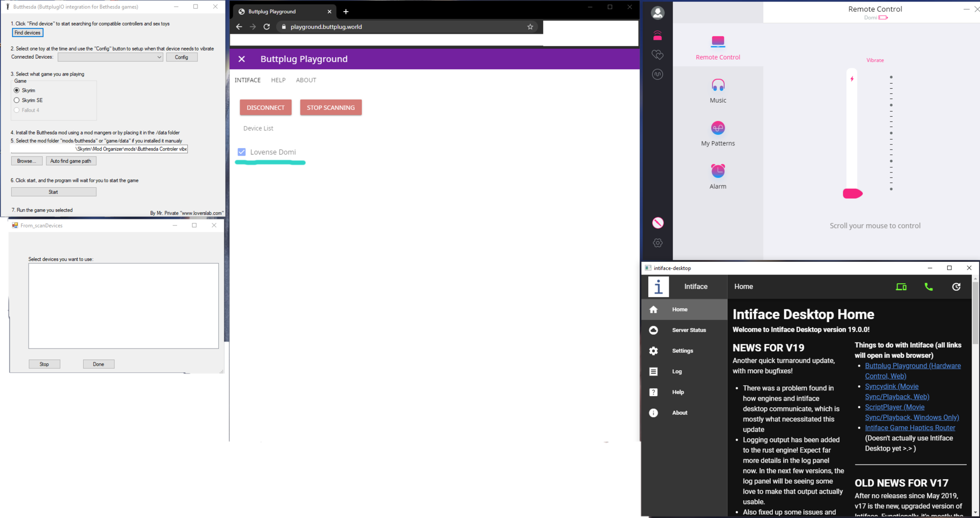Click the Config button
The image size is (980, 518).
pyautogui.click(x=182, y=57)
